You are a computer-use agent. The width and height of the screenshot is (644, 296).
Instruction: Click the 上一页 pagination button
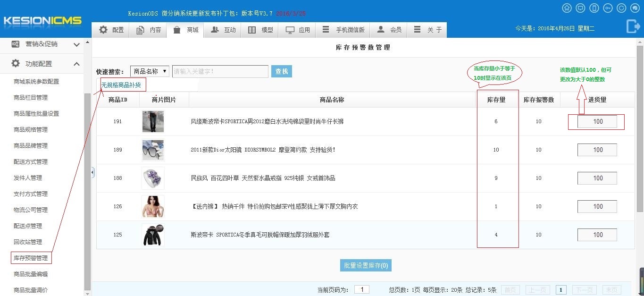[x=536, y=290]
